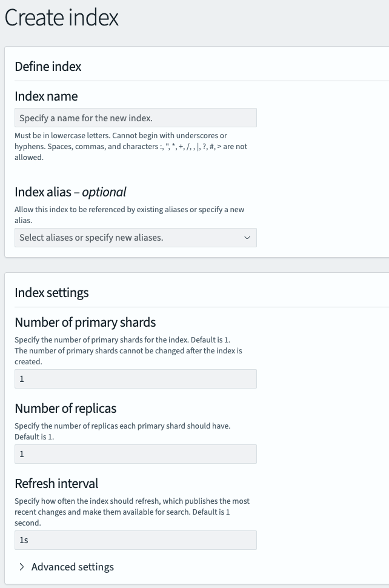This screenshot has height=588, width=389.
Task: Click the Index name field label
Action: 46,96
